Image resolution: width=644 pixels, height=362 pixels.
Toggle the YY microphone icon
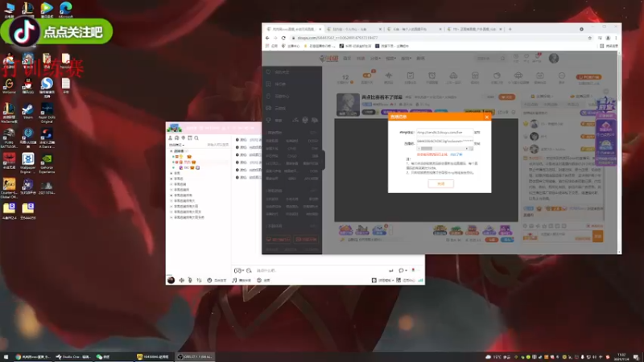tap(190, 280)
